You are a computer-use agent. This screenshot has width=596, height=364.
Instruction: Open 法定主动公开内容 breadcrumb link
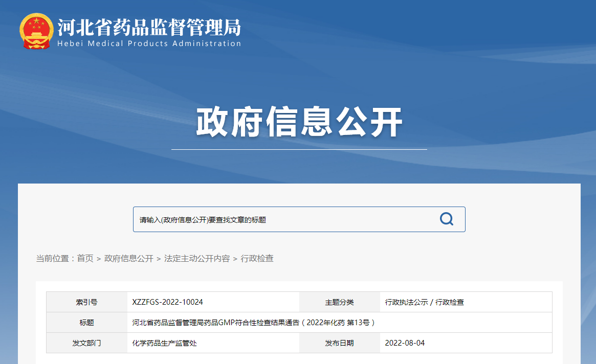[x=197, y=258]
